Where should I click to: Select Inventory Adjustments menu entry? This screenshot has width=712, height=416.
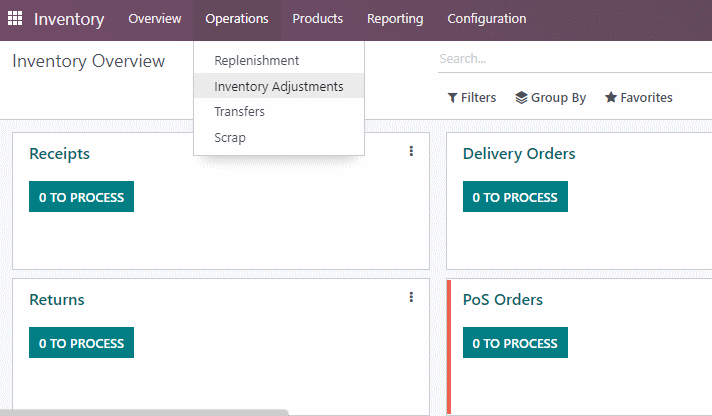pos(279,86)
